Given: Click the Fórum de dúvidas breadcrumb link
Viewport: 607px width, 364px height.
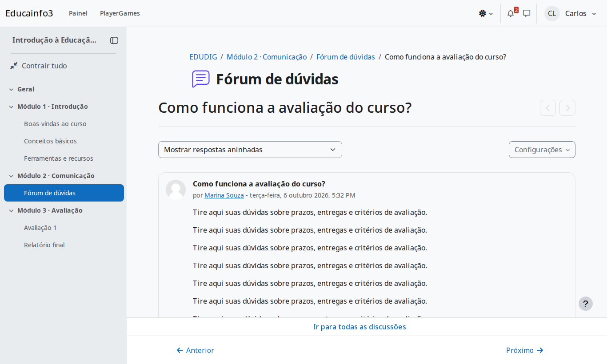Looking at the screenshot, I should [346, 57].
